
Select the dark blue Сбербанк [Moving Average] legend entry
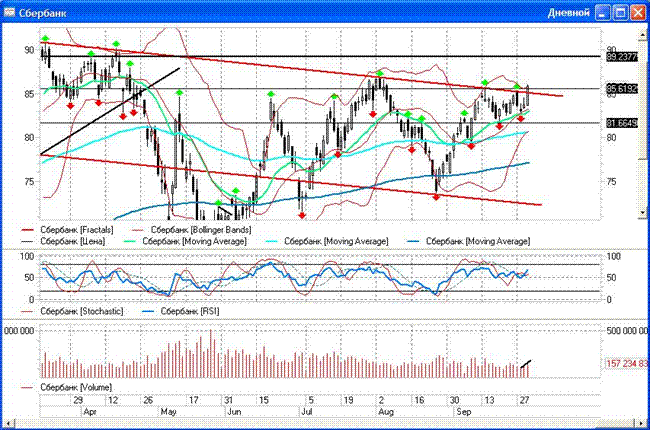(x=468, y=241)
